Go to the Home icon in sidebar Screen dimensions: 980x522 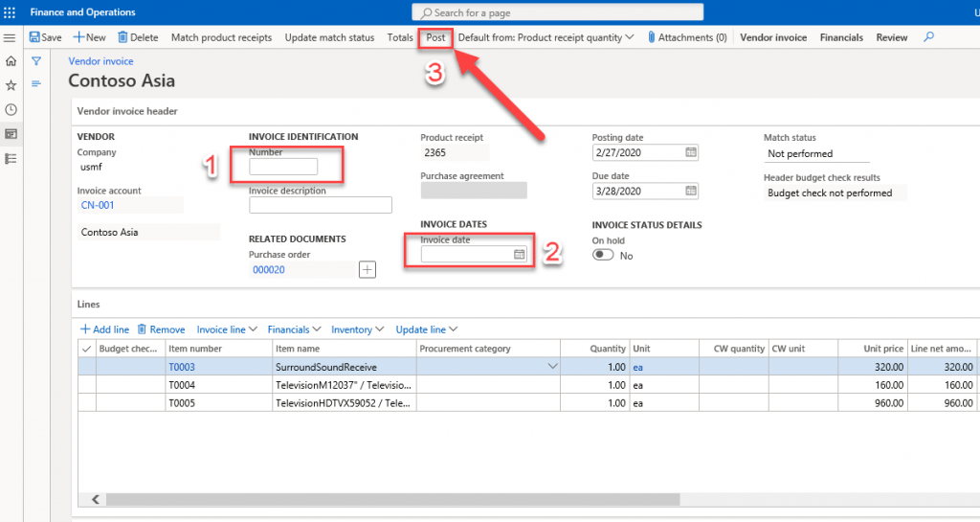[11, 61]
